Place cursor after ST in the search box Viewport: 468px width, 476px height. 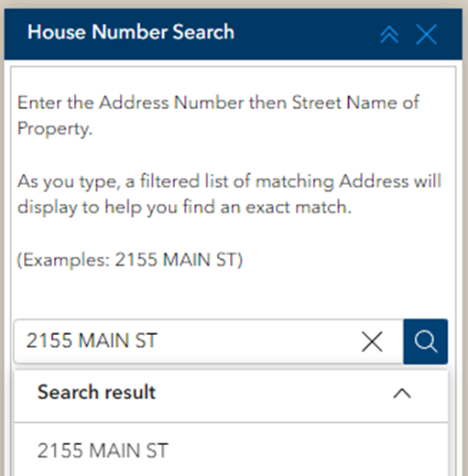click(x=159, y=341)
